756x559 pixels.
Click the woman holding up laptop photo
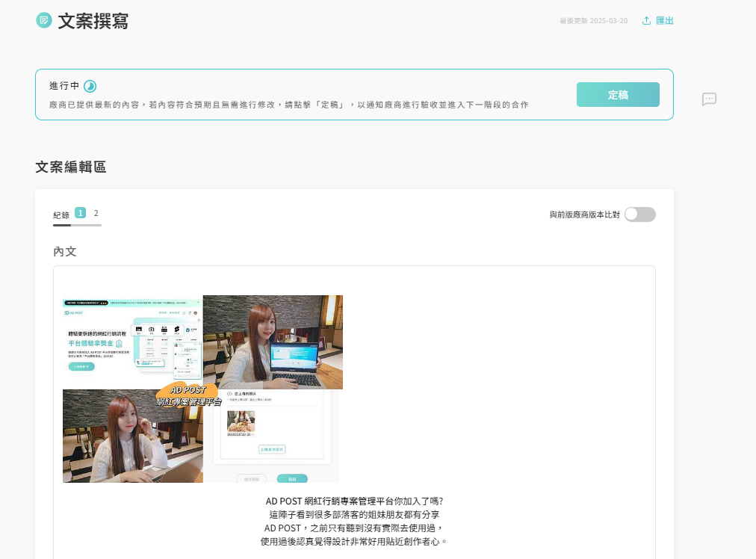point(273,342)
